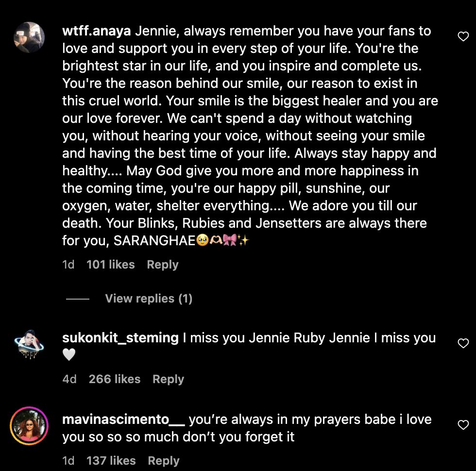Expand View replies (1) under wtff.anaya's comment
Image resolution: width=476 pixels, height=471 pixels.
tap(149, 299)
